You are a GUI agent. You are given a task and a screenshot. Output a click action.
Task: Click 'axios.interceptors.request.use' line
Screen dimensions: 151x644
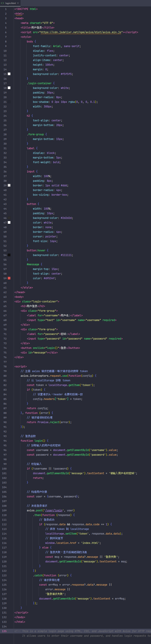pos(59,376)
